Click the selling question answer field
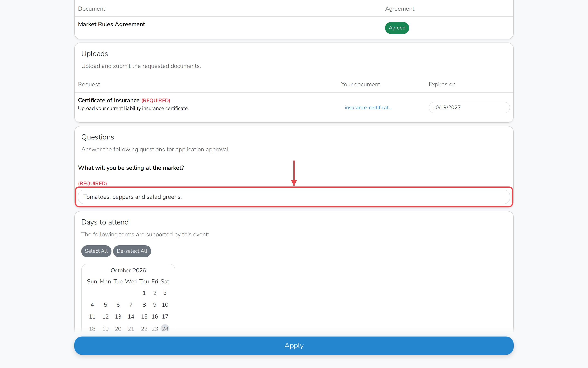The height and width of the screenshot is (368, 588). click(294, 197)
